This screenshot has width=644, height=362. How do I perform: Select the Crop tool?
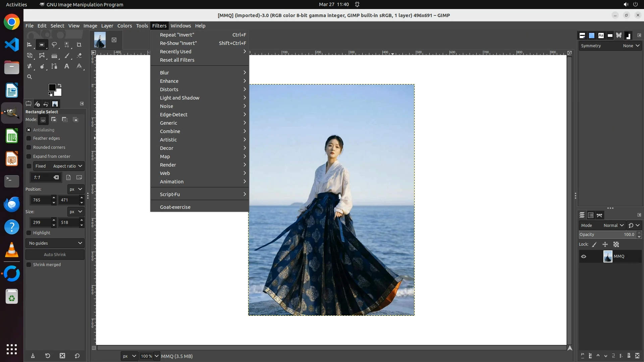(x=79, y=45)
